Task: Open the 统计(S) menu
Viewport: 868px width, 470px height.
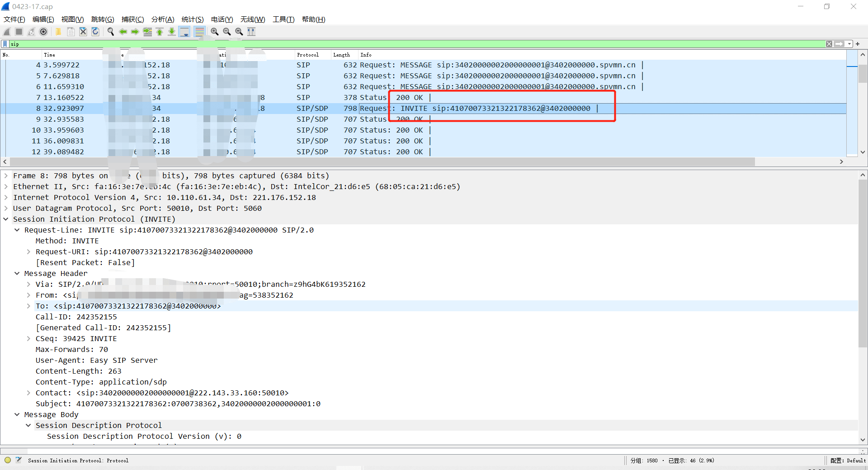Action: pos(193,19)
